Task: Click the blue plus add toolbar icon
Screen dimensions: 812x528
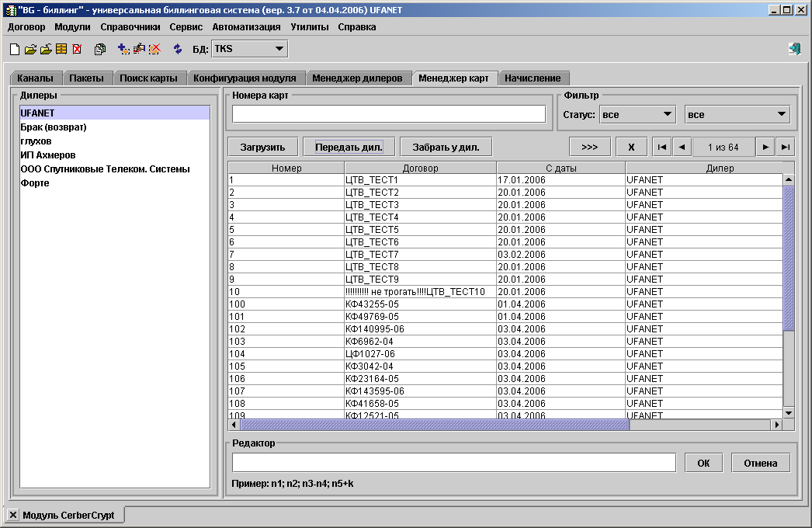Action: pos(123,49)
